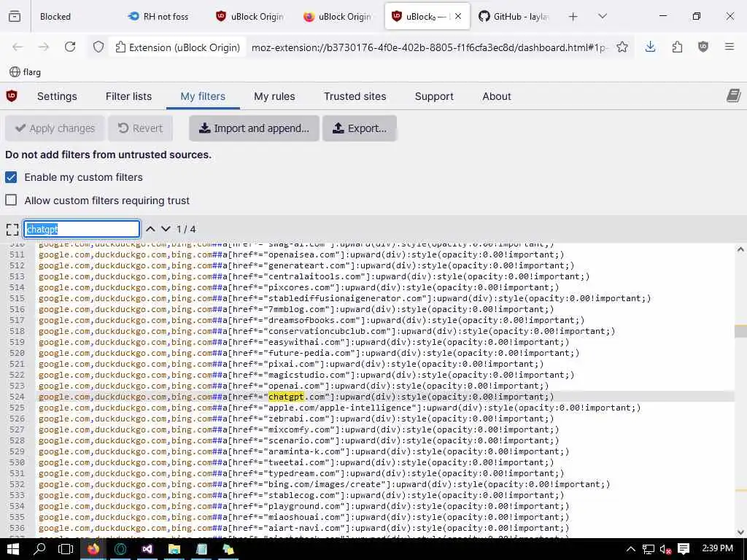
Task: Click the uBlock Origin logo in dashboard
Action: (x=12, y=96)
